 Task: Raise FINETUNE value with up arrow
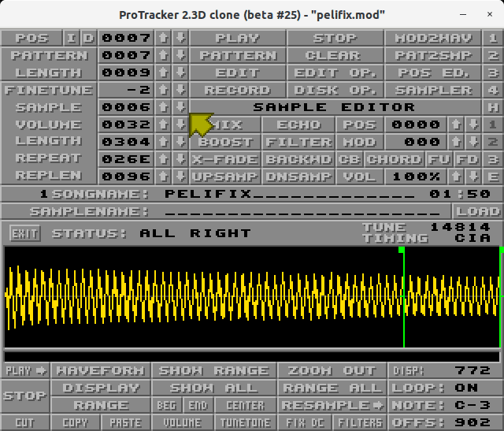pos(163,90)
